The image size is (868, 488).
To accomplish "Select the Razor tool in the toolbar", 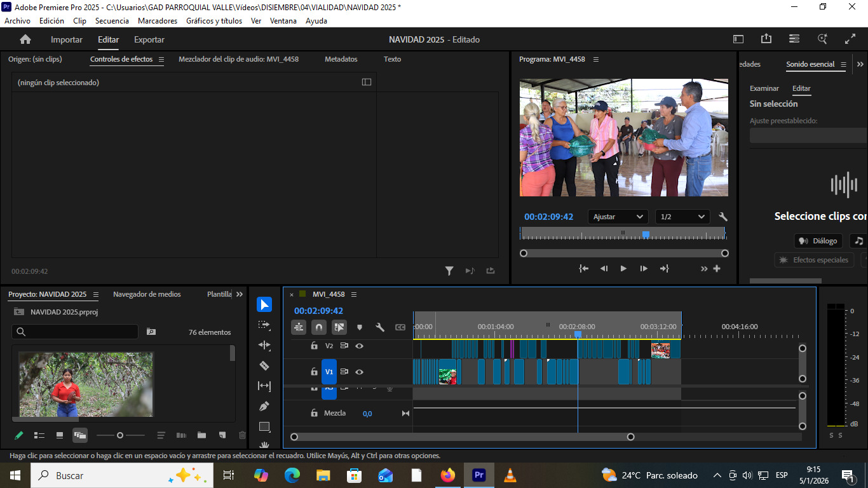I will 264,365.
